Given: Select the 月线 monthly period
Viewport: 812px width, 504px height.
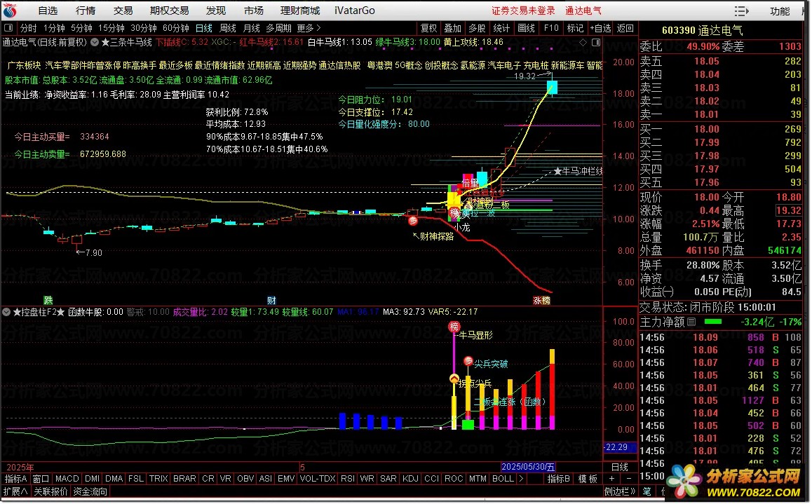Looking at the screenshot, I should (x=252, y=28).
